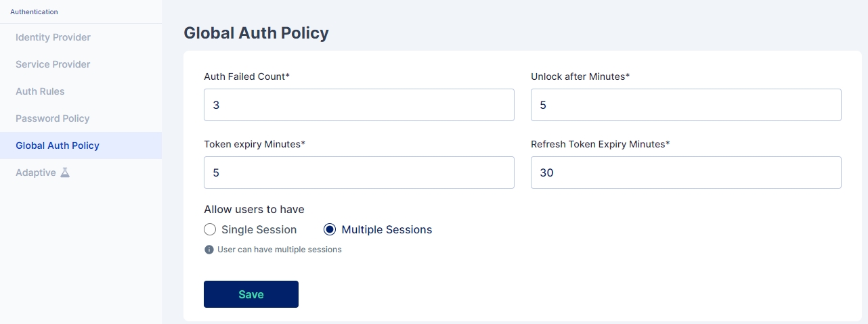Viewport: 868px width, 324px height.
Task: Go to Service Provider in sidebar
Action: click(53, 64)
